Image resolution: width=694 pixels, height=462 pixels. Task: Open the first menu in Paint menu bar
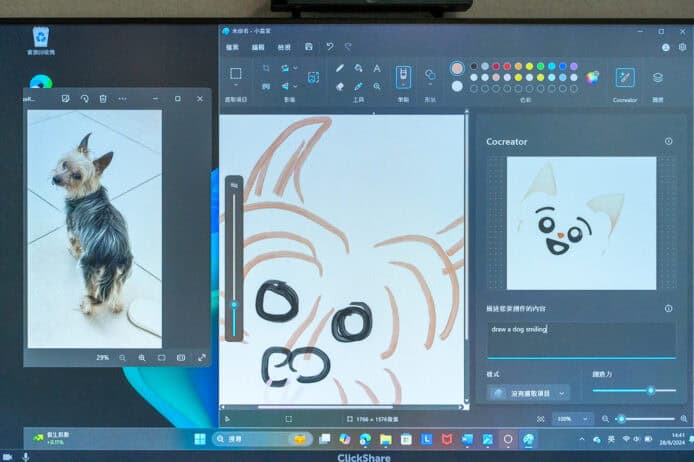233,47
